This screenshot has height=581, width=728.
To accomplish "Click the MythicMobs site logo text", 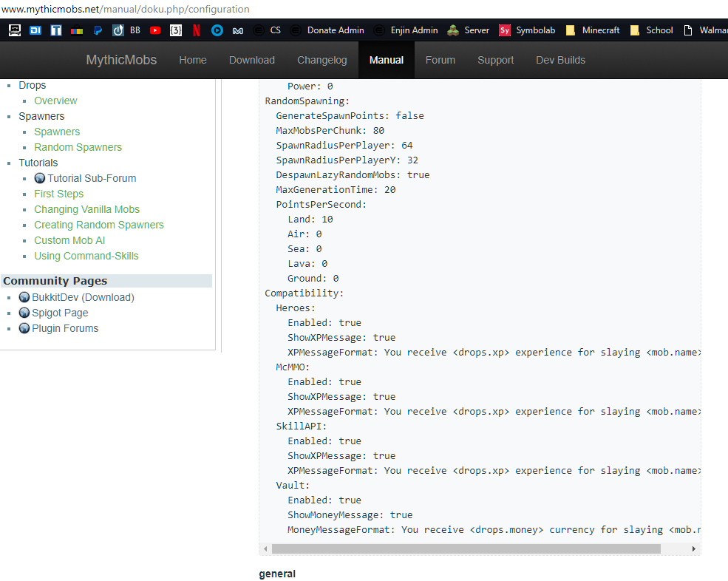I will point(121,60).
